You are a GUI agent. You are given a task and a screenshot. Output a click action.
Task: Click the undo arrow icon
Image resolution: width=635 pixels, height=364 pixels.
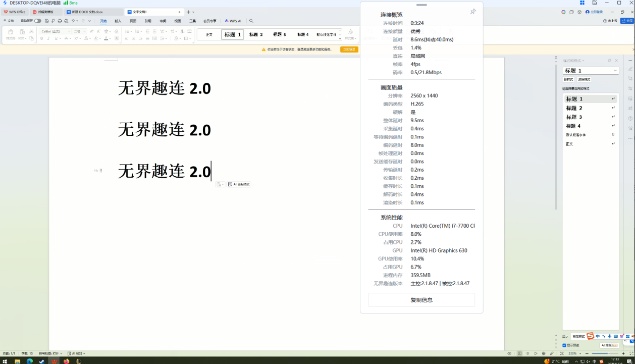click(x=73, y=21)
